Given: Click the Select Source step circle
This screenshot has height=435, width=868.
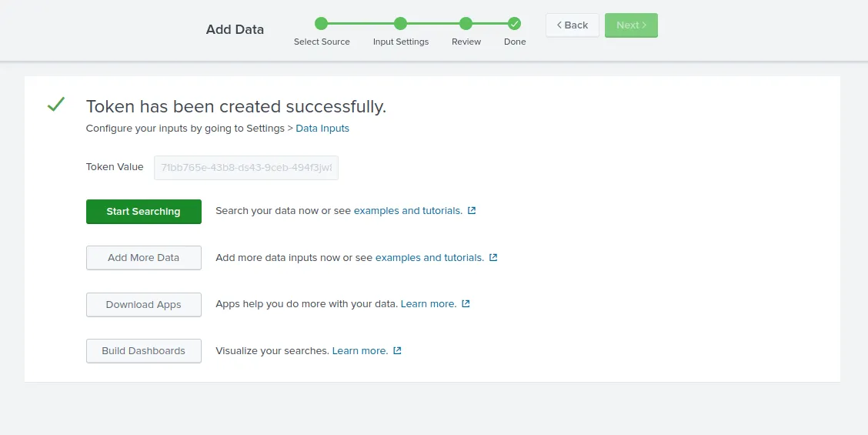Looking at the screenshot, I should click(321, 23).
